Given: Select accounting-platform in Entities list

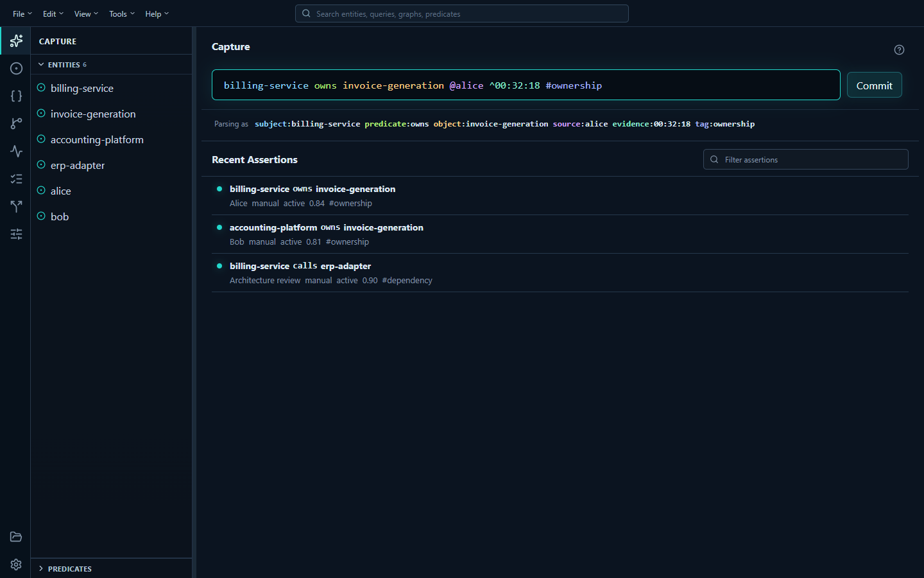Looking at the screenshot, I should (x=111, y=139).
